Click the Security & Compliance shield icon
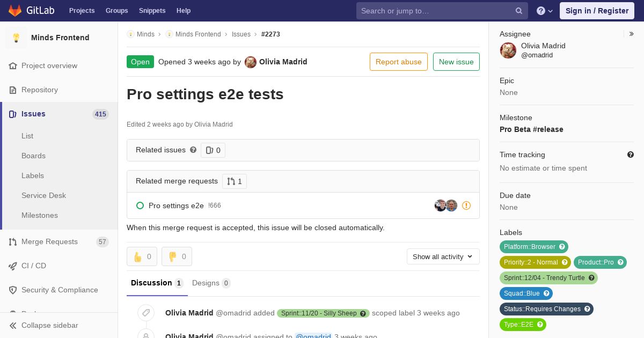 click(x=13, y=290)
